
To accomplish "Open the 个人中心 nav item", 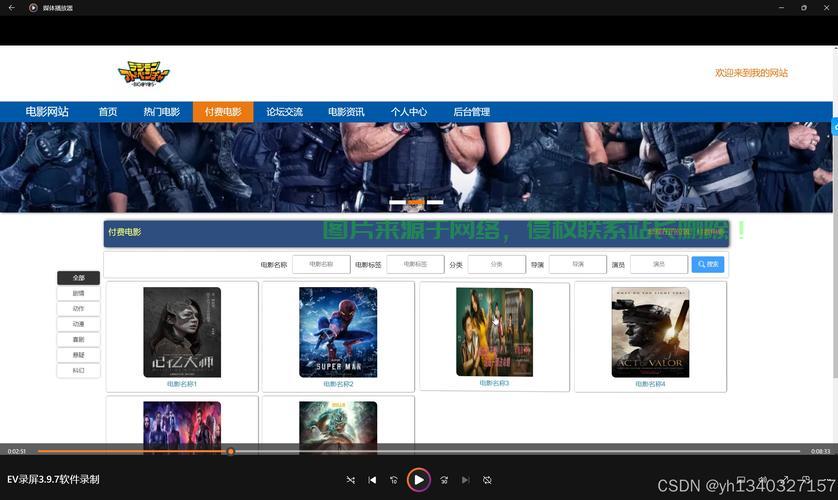I will click(408, 112).
